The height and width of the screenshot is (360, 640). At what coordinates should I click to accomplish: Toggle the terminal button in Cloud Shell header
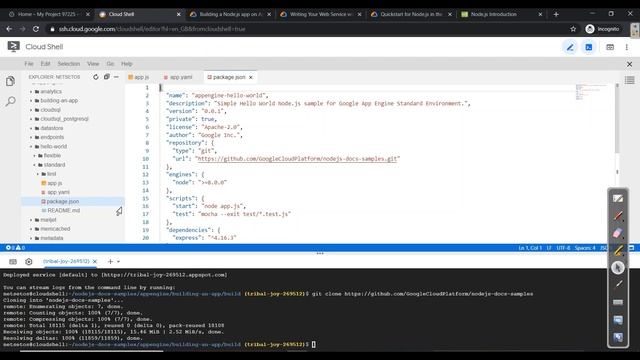589,47
